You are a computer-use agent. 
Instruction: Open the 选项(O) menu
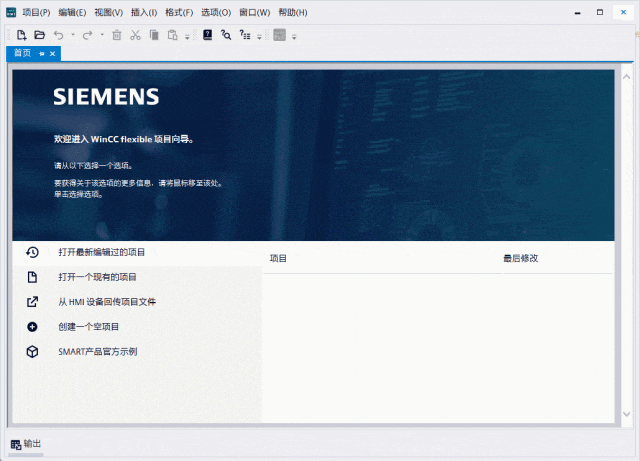[216, 13]
